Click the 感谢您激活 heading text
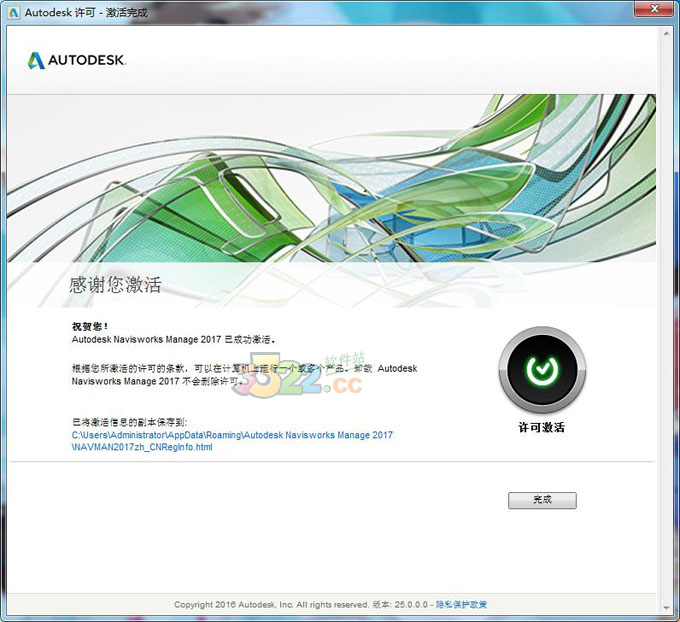The height and width of the screenshot is (622, 680). point(115,285)
